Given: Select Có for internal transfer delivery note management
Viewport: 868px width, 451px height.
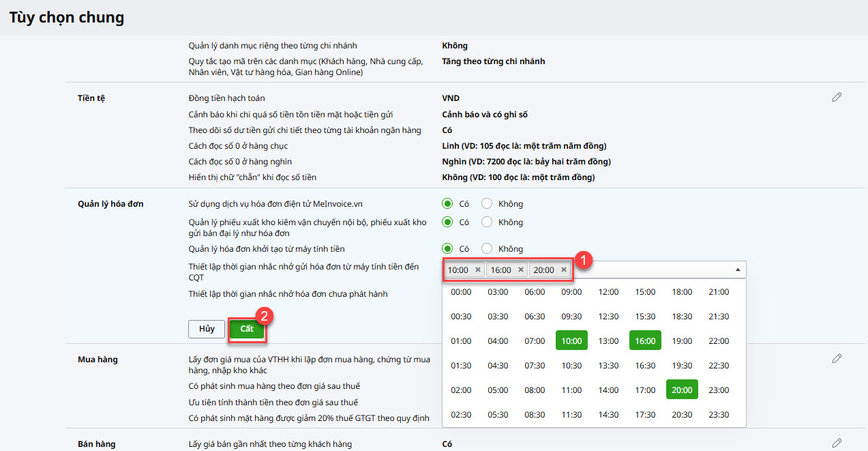Looking at the screenshot, I should [447, 222].
